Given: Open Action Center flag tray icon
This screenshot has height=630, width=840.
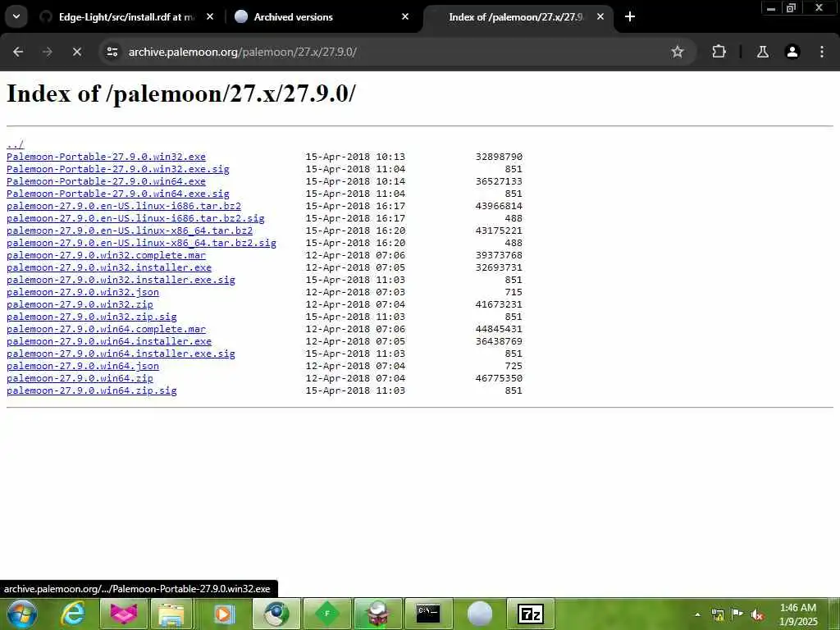Looking at the screenshot, I should (x=737, y=614).
